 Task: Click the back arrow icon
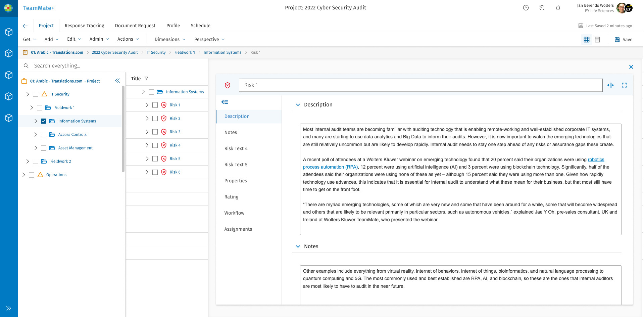[25, 26]
